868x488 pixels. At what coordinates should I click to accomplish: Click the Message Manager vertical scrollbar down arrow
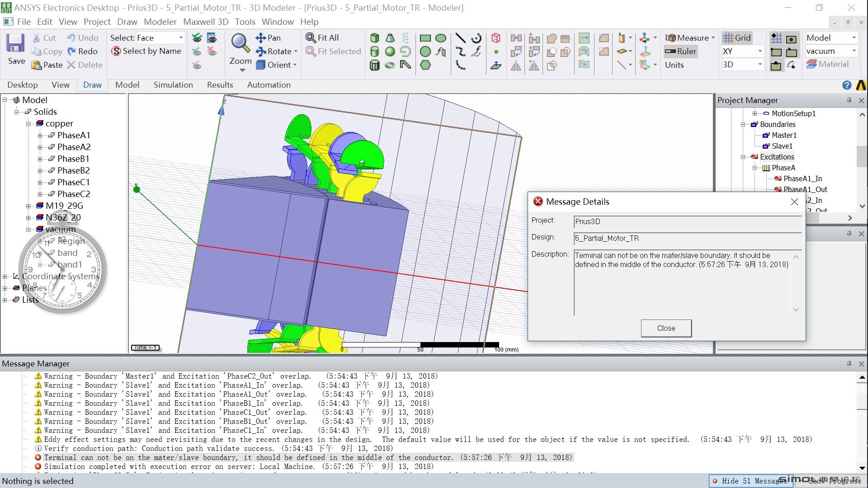point(862,468)
